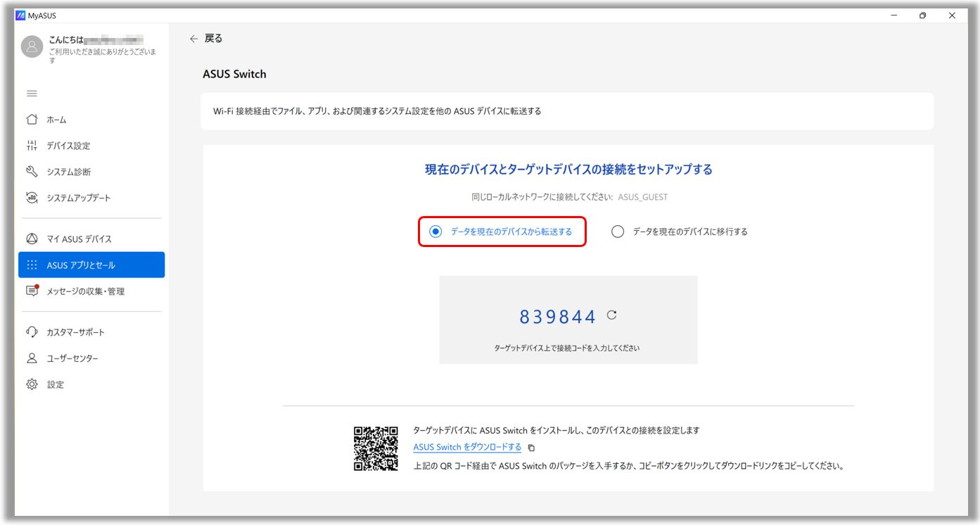Restore down the MyASUS window

tap(923, 15)
